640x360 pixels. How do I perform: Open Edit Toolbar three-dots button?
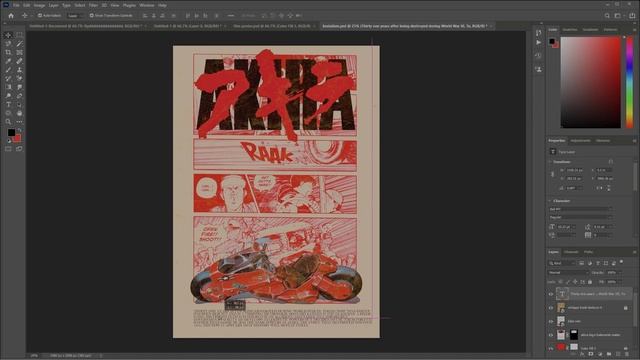pyautogui.click(x=19, y=122)
